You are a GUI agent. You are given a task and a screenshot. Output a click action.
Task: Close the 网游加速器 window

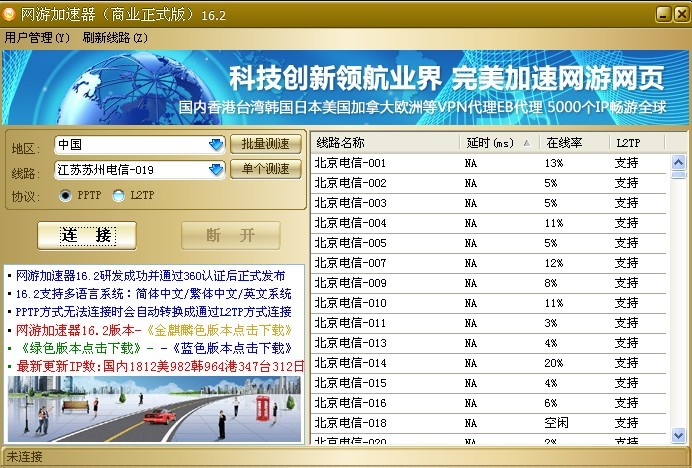click(681, 15)
